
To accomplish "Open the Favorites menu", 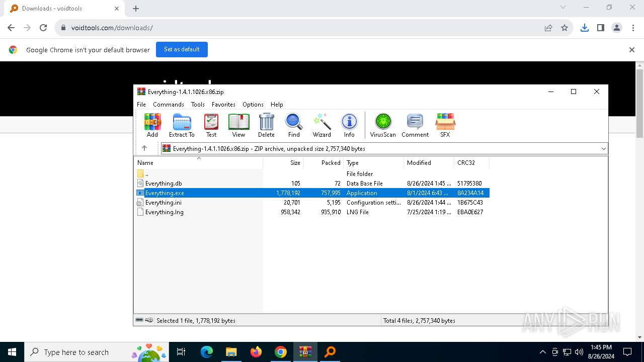I will coord(223,105).
